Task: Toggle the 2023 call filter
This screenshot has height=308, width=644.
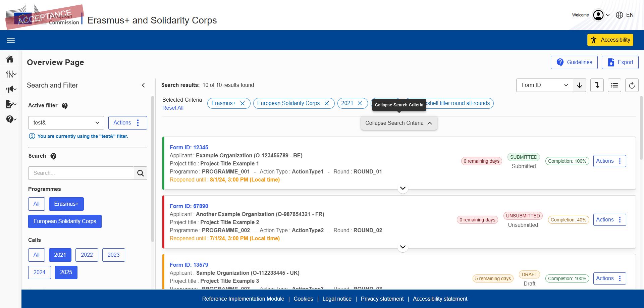Action: (114, 255)
